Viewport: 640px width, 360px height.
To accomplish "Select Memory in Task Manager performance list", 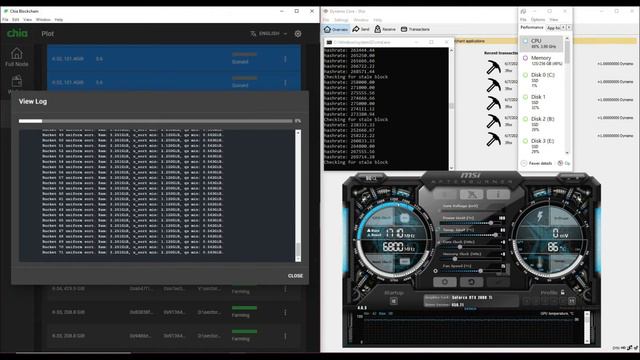I will 541,60.
